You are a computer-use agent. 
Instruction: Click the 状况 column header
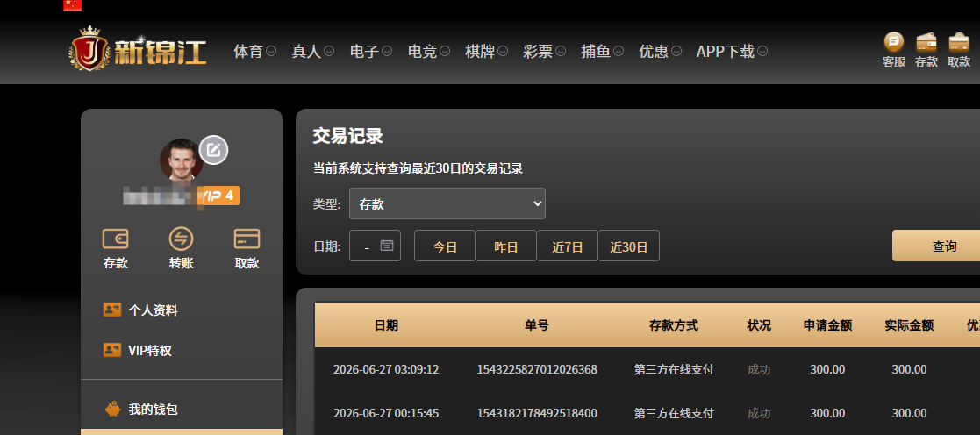759,325
